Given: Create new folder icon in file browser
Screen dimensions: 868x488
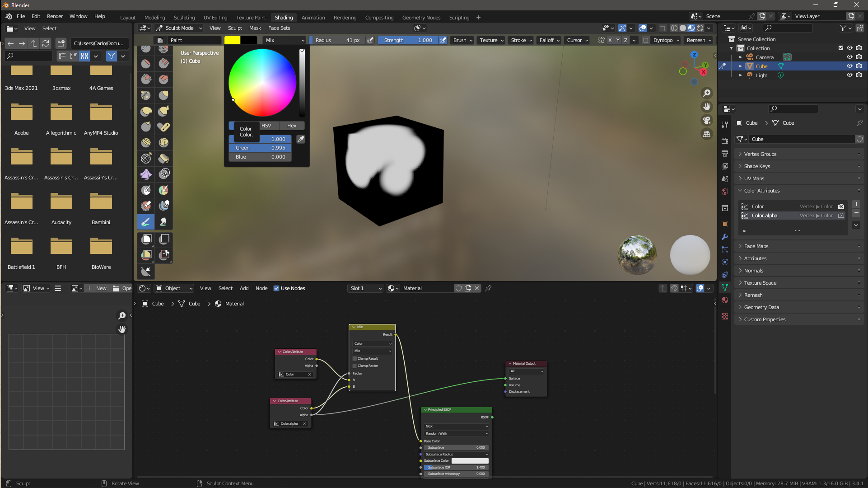Looking at the screenshot, I should 61,43.
